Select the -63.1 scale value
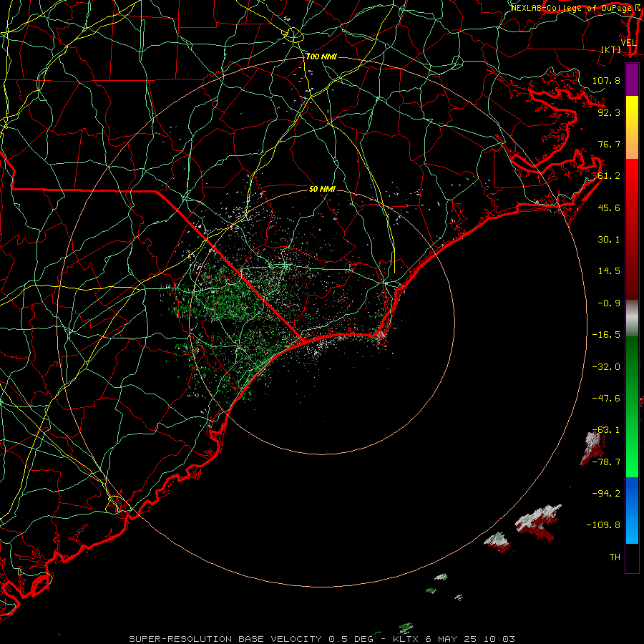This screenshot has height=644, width=644. click(606, 430)
